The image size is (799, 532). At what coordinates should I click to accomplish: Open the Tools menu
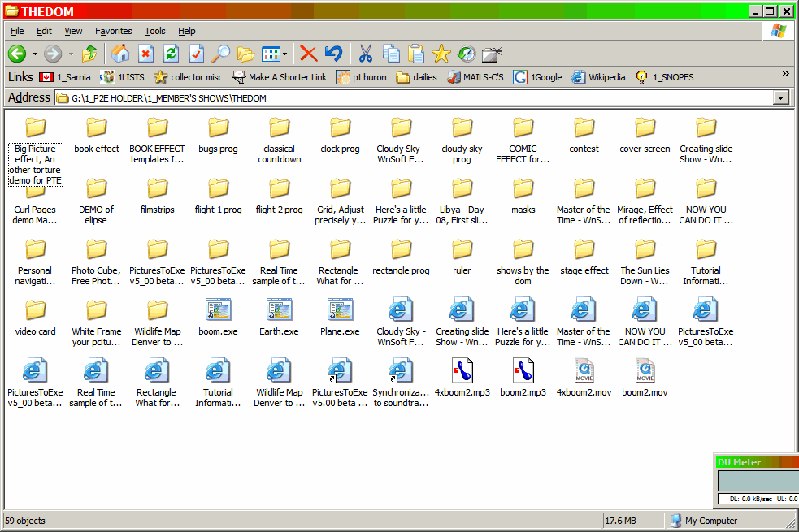coord(154,31)
